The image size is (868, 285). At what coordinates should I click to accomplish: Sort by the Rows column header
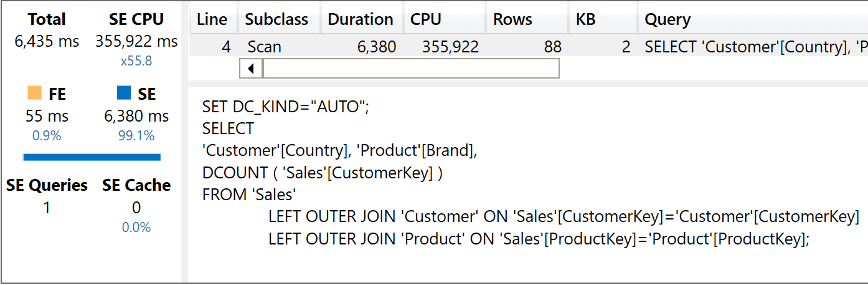(527, 19)
